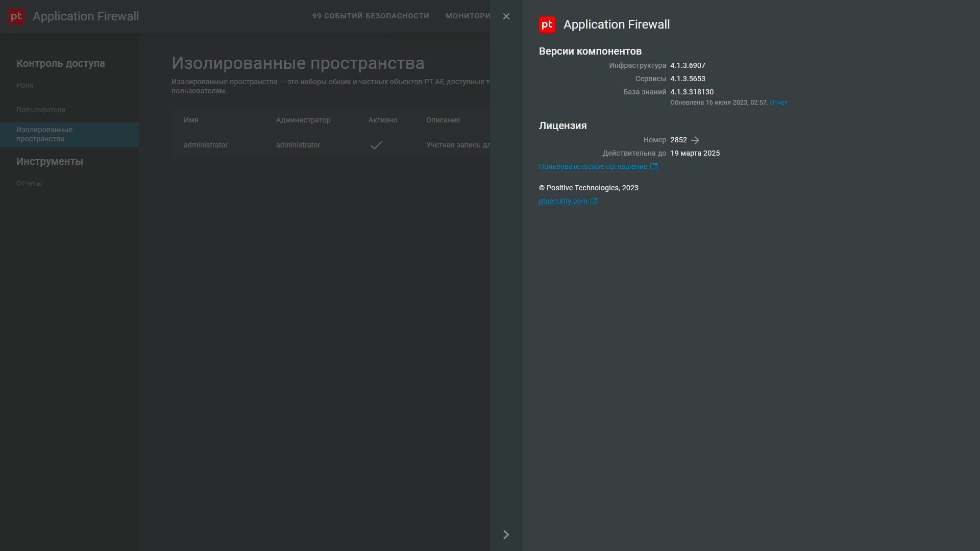
Task: Click administrator in the Имя column
Action: [206, 145]
